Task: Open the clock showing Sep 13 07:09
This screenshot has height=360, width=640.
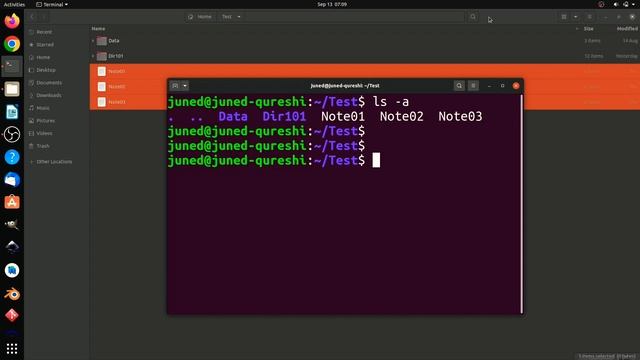Action: [332, 4]
